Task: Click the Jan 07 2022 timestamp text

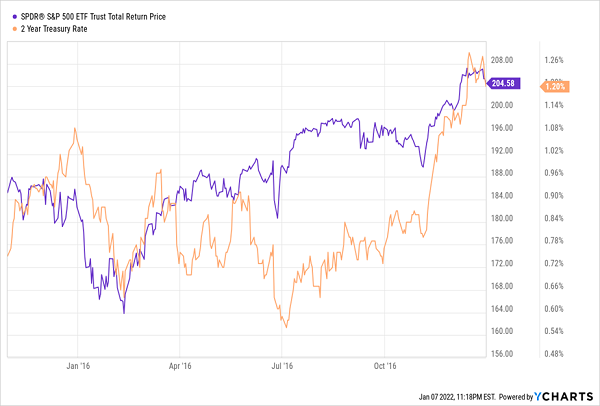Action: tap(457, 397)
